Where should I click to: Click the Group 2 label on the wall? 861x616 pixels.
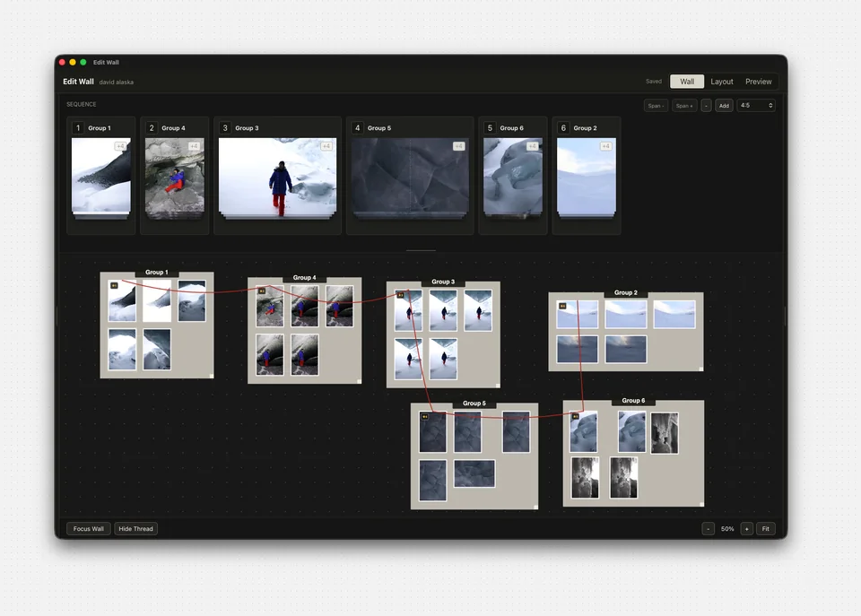(x=626, y=292)
